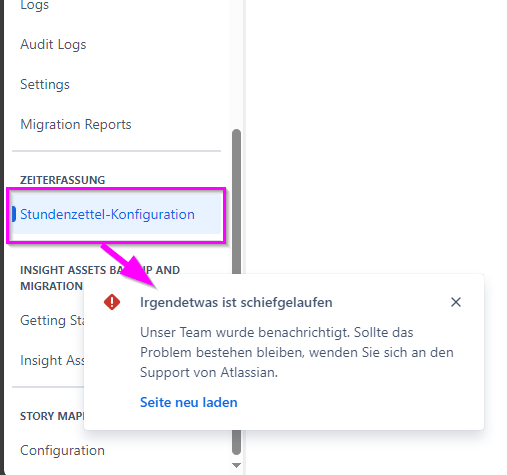Screen dimensions: 507x475
Task: Open the partially visible Logs sidebar item
Action: [34, 5]
